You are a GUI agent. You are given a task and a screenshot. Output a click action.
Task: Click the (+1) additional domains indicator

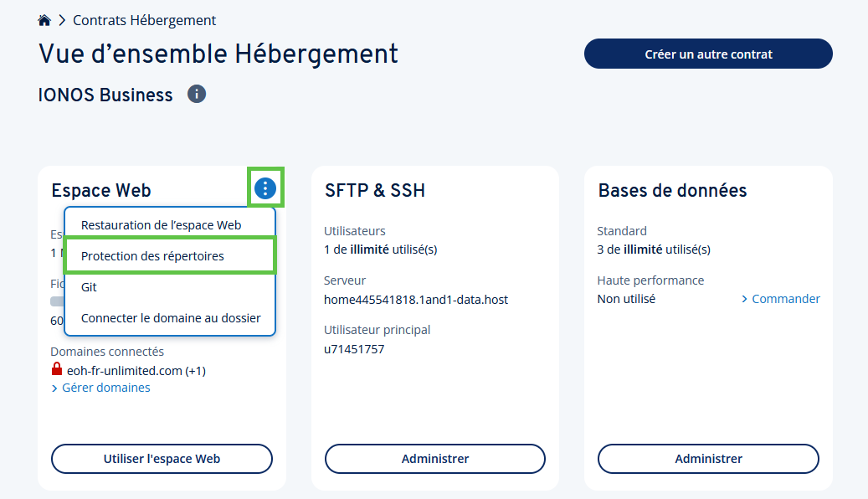click(x=196, y=370)
